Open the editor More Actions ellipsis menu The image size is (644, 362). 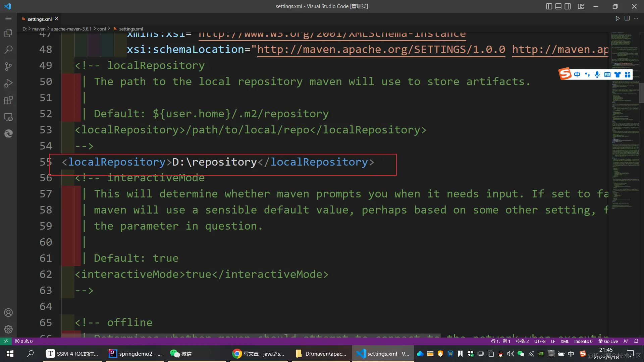[636, 18]
